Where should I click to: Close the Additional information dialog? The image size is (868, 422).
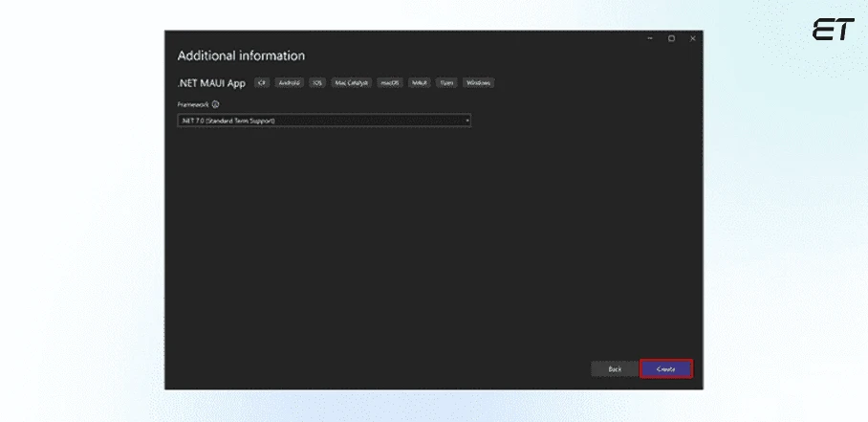pyautogui.click(x=692, y=38)
